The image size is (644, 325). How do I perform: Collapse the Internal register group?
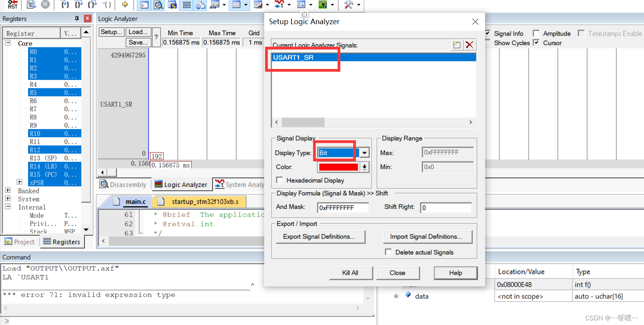pyautogui.click(x=8, y=207)
